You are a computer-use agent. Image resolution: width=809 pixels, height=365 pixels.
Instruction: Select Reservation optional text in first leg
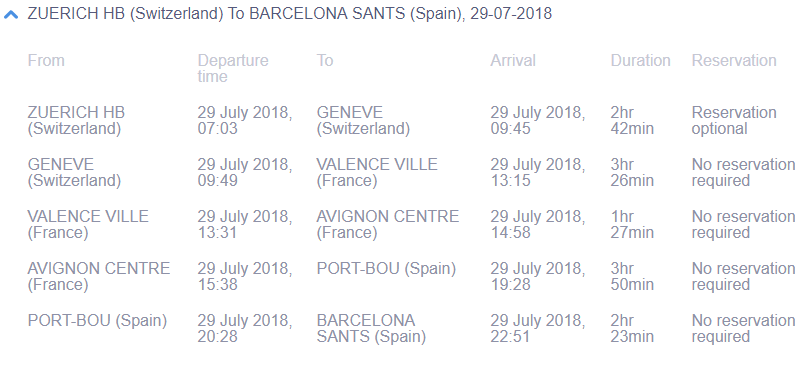click(x=734, y=120)
